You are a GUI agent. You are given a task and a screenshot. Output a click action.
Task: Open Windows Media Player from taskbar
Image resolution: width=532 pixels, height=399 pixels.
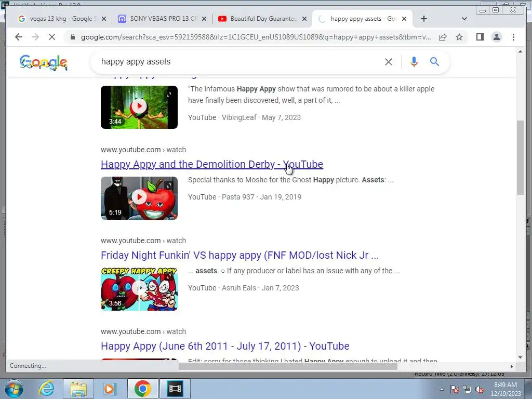coord(110,389)
